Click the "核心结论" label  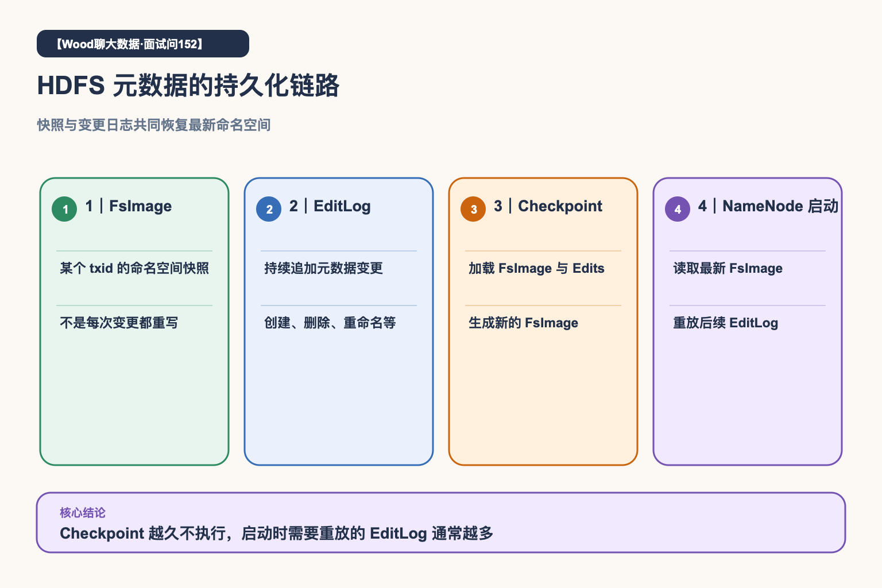click(83, 513)
